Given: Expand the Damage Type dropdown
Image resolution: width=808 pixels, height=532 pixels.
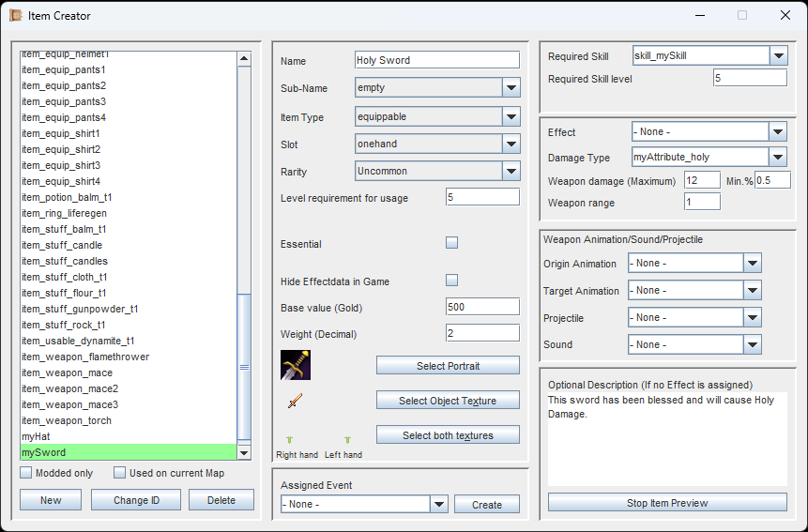Looking at the screenshot, I should [x=777, y=157].
